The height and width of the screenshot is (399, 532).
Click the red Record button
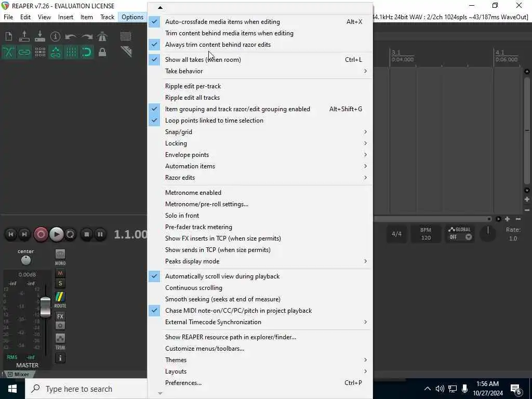click(41, 234)
